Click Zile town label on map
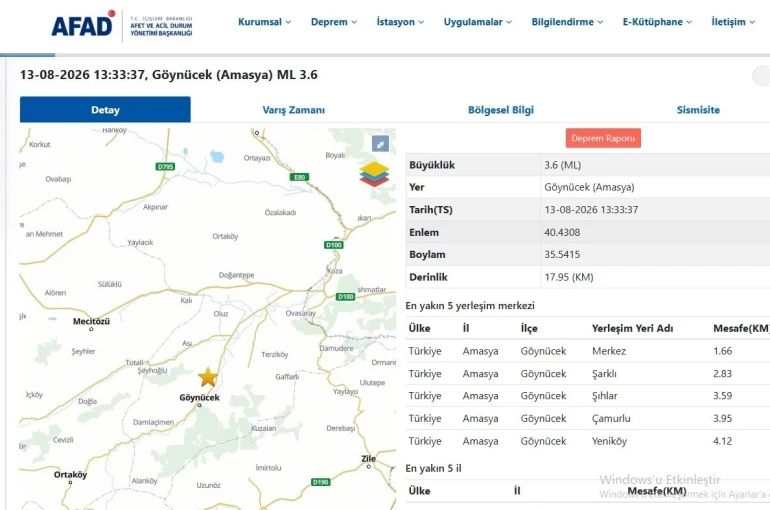The image size is (770, 510). pos(368,458)
